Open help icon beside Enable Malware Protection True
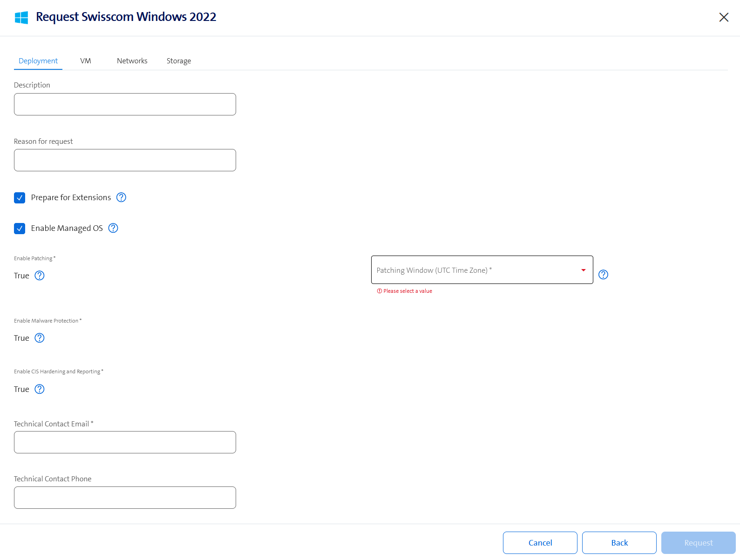 click(40, 338)
